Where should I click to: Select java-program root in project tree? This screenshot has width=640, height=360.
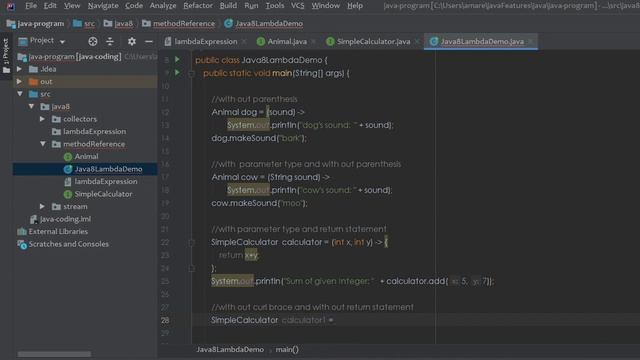[x=75, y=57]
